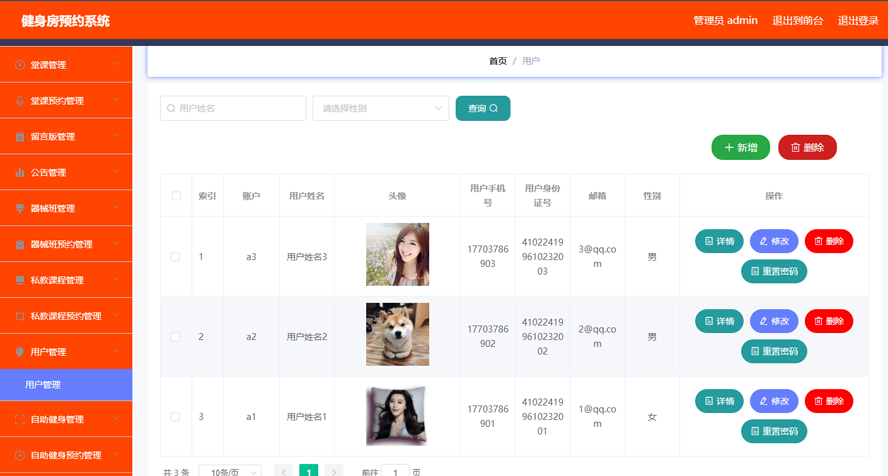The image size is (888, 476).
Task: Click 重置密码 button for 用户姓名3
Action: tap(774, 271)
